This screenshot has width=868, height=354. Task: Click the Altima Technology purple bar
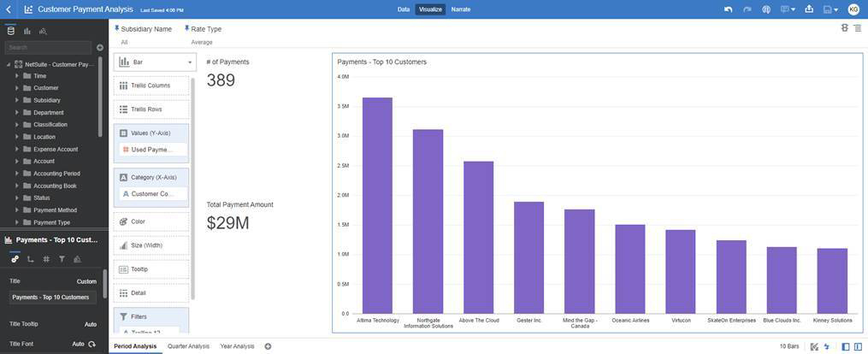(377, 205)
